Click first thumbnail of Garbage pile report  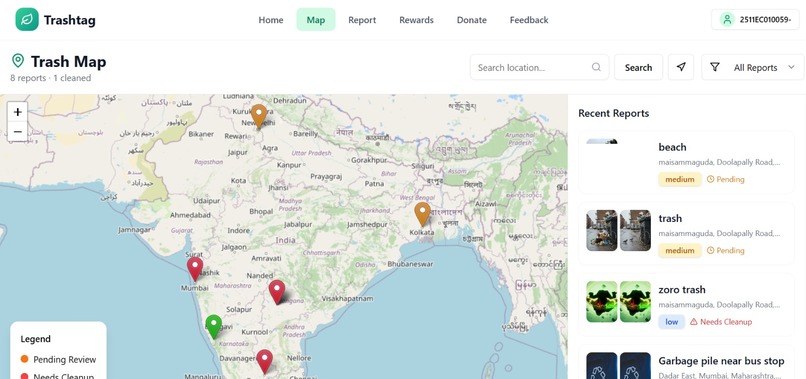(x=601, y=366)
